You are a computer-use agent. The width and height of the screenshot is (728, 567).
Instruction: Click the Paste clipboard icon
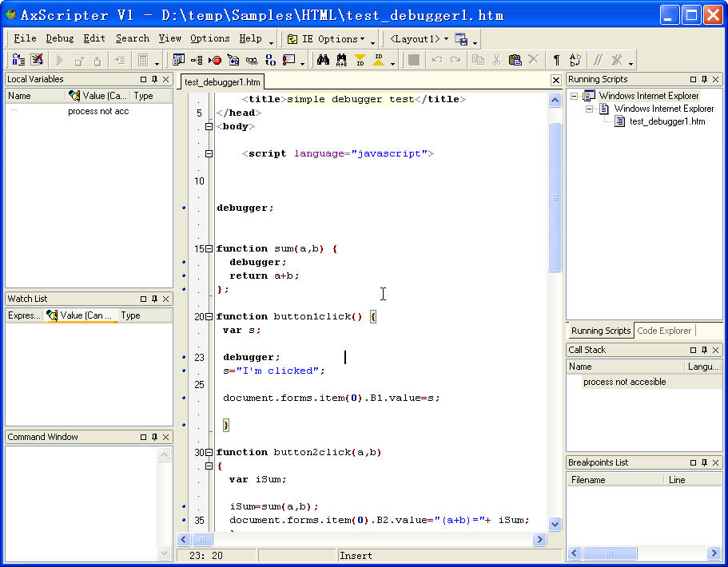click(515, 60)
